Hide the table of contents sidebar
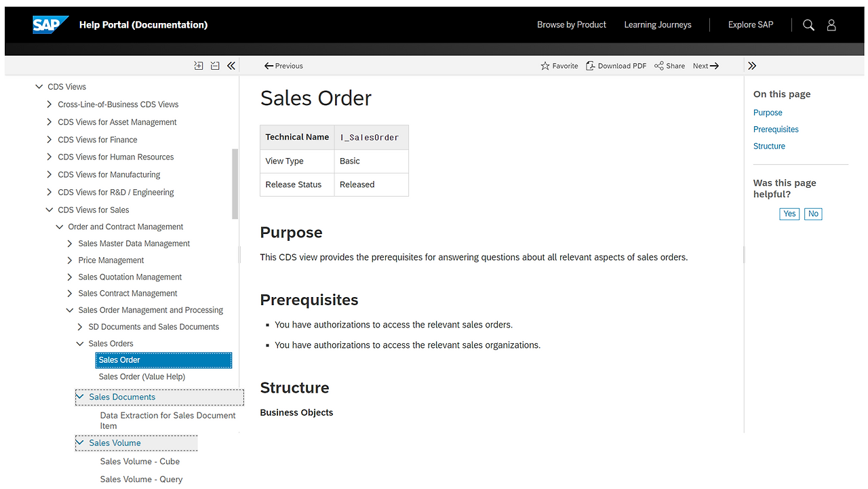868x489 pixels. coord(231,66)
